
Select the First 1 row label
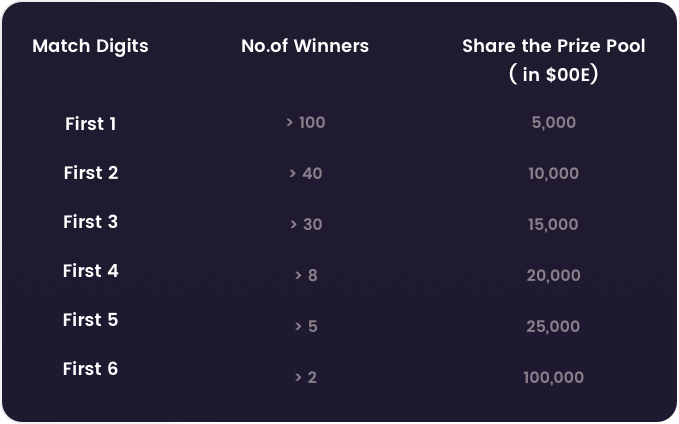91,124
